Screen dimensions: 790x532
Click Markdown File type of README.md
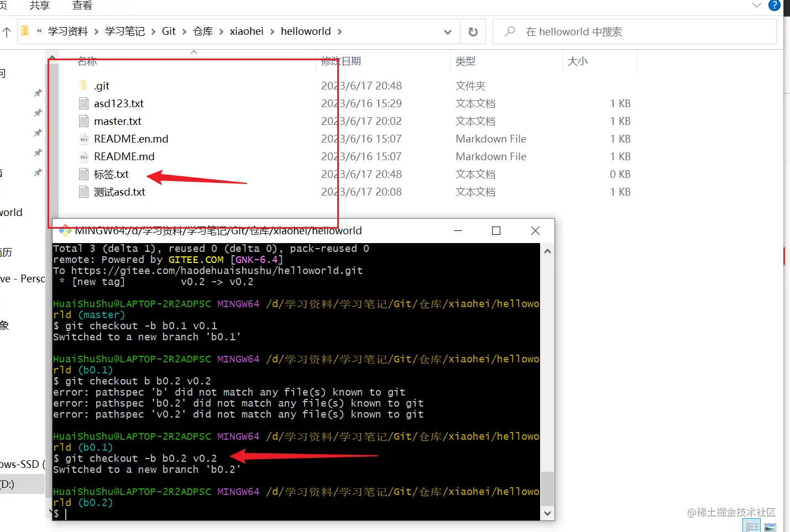[491, 156]
